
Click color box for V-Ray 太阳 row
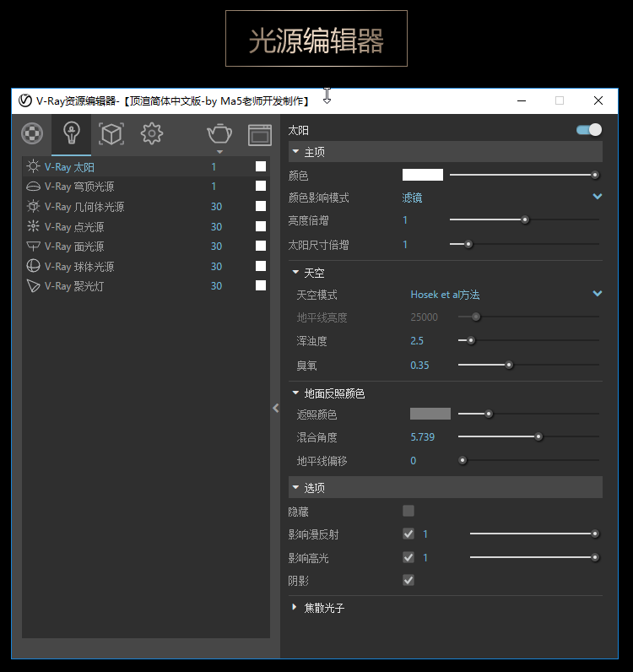pyautogui.click(x=261, y=166)
